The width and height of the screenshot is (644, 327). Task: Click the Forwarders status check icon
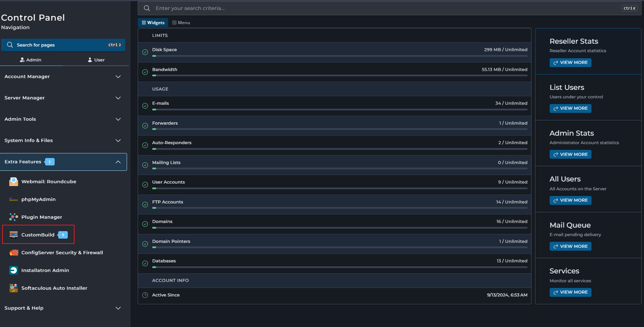(145, 126)
